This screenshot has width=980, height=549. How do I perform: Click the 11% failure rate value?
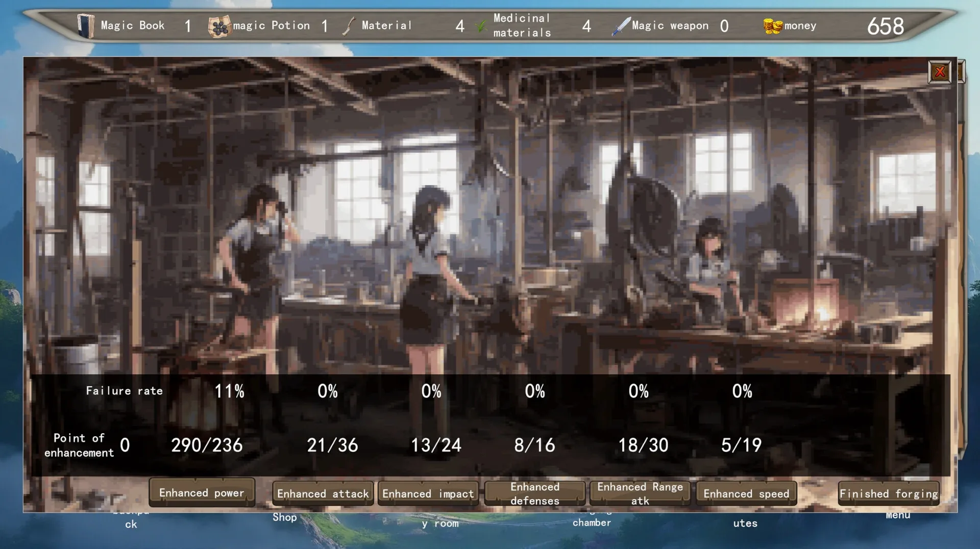229,391
